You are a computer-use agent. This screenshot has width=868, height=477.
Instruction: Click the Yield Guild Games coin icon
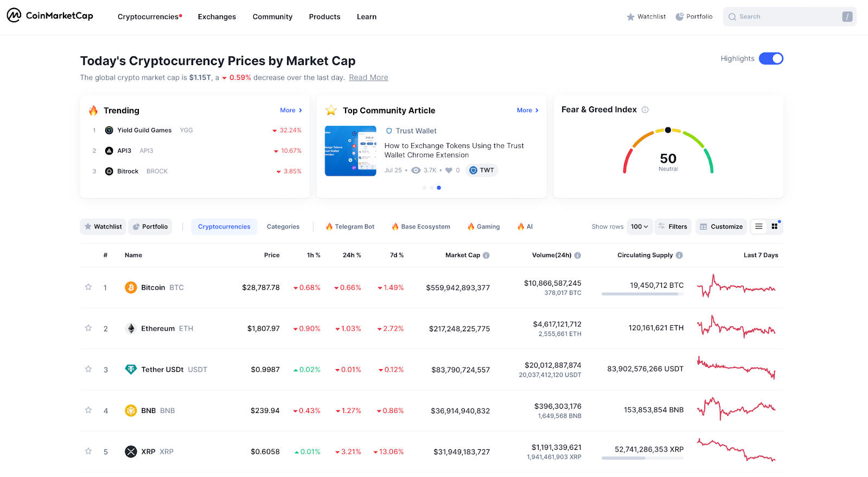click(x=109, y=130)
